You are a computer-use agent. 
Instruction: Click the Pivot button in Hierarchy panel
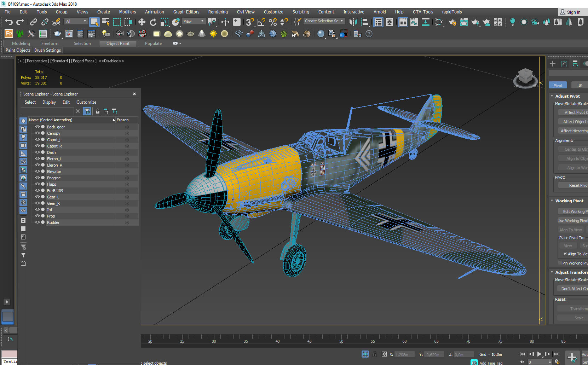[x=558, y=85]
